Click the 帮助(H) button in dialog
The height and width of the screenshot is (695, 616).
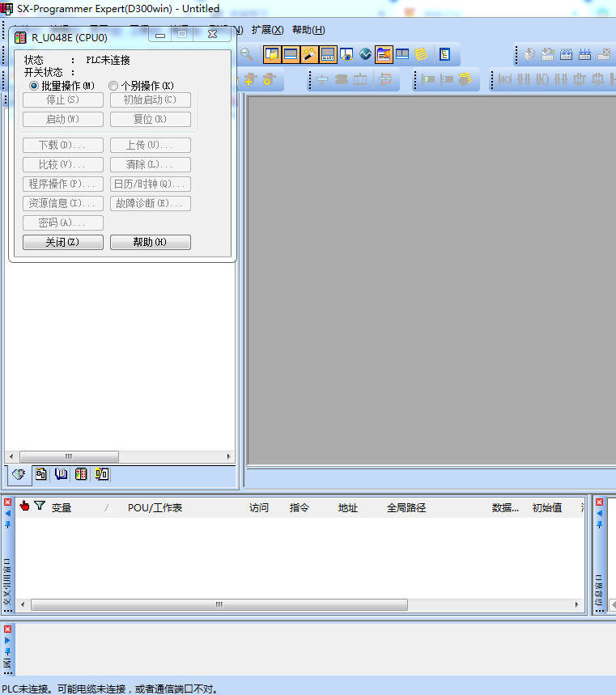150,243
